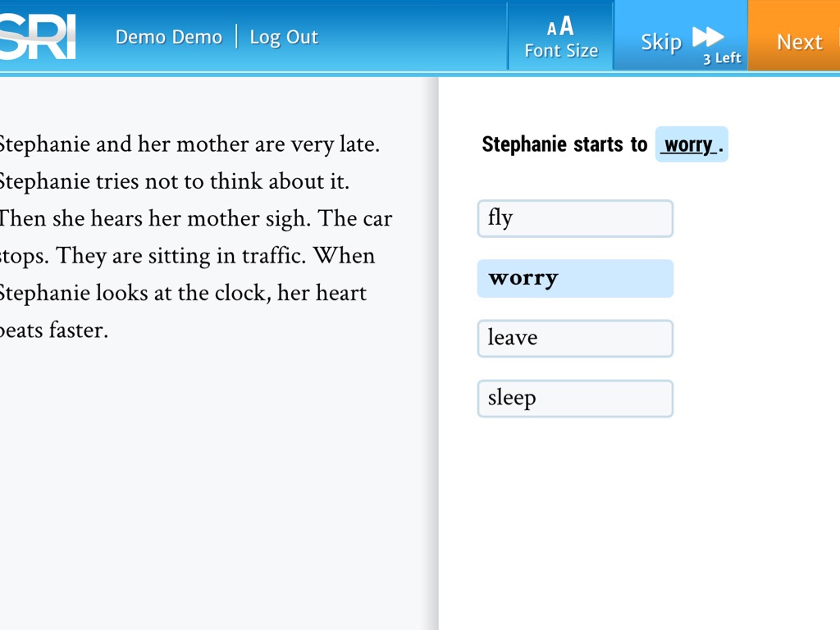Click the passage line about being very late
This screenshot has width=840, height=630.
[189, 144]
